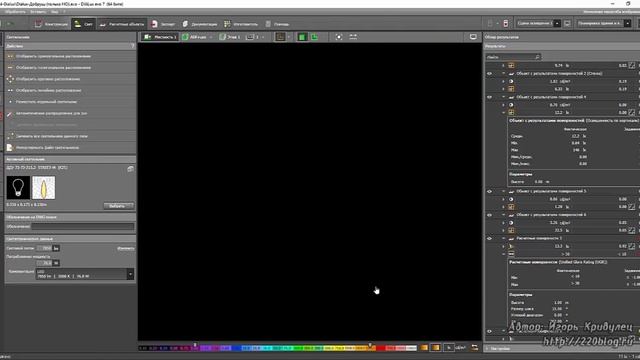Expand the 33.5 lx result row
The image size is (640, 360).
click(504, 230)
